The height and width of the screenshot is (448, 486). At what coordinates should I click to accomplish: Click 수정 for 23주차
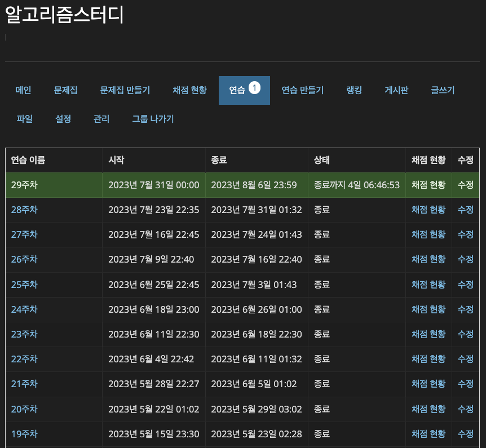click(466, 334)
